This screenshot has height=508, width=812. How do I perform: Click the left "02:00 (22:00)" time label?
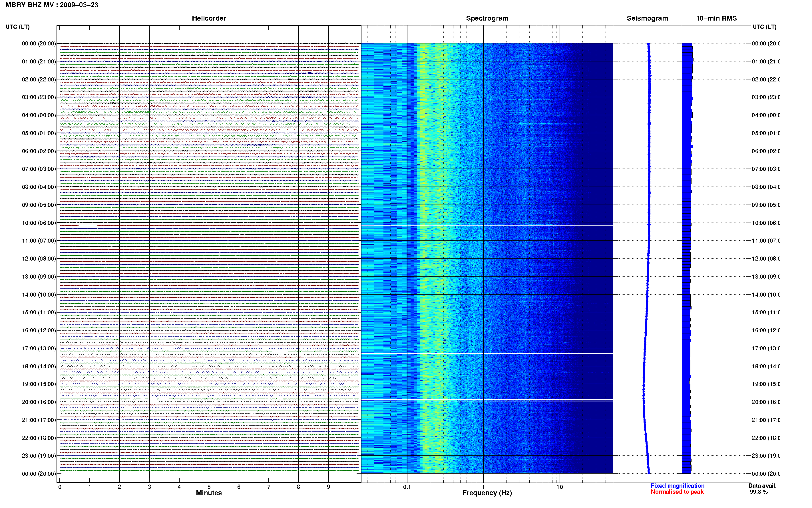39,80
